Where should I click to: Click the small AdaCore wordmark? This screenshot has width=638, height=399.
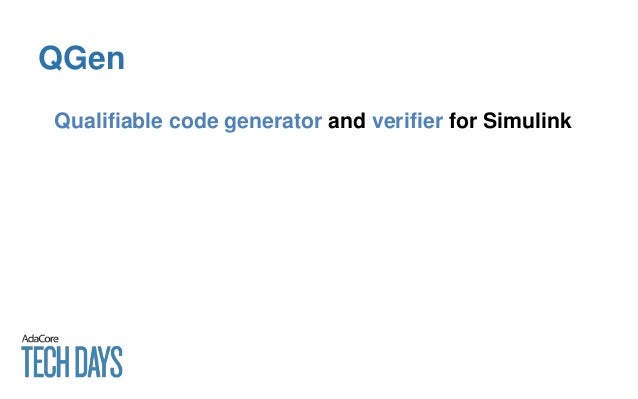40,339
